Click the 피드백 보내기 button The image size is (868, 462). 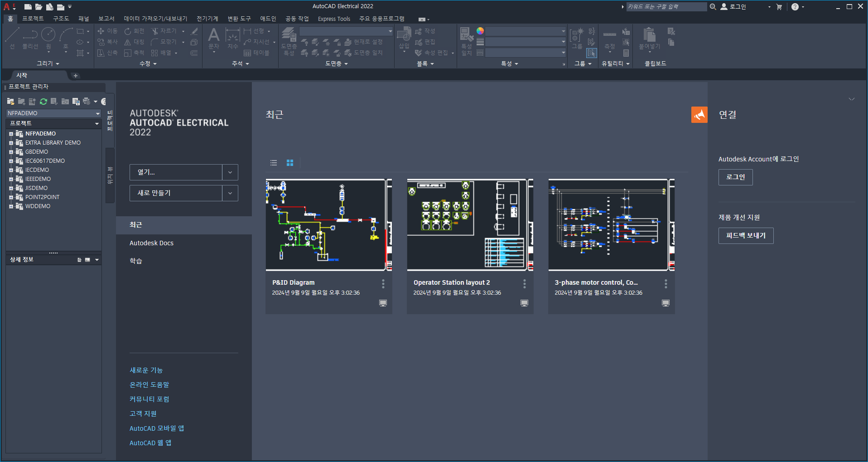coord(746,236)
